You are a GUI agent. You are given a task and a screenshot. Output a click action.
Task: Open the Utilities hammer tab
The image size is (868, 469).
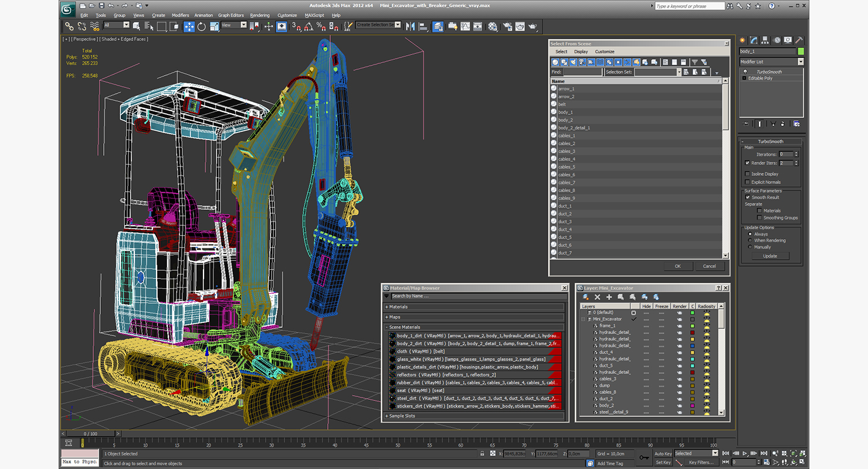coord(799,40)
